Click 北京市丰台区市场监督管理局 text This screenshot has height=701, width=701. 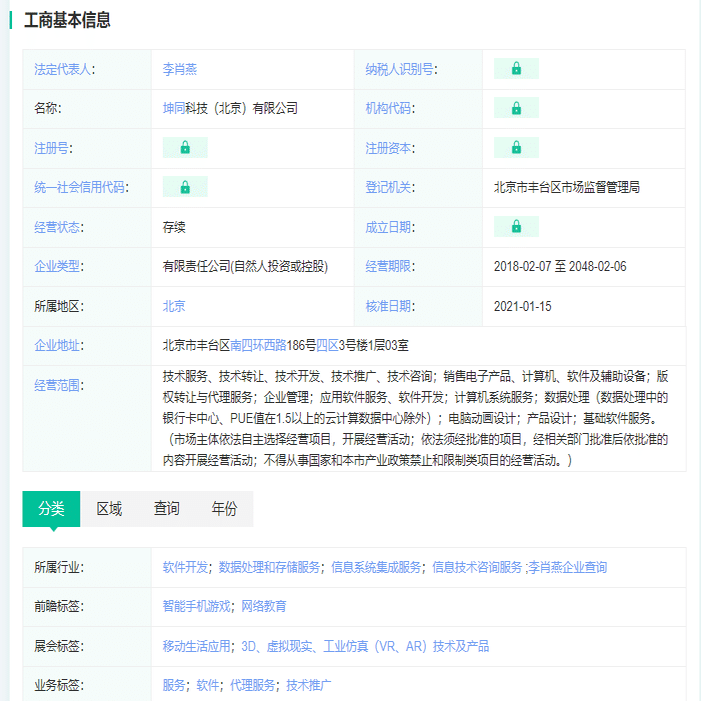pos(566,187)
